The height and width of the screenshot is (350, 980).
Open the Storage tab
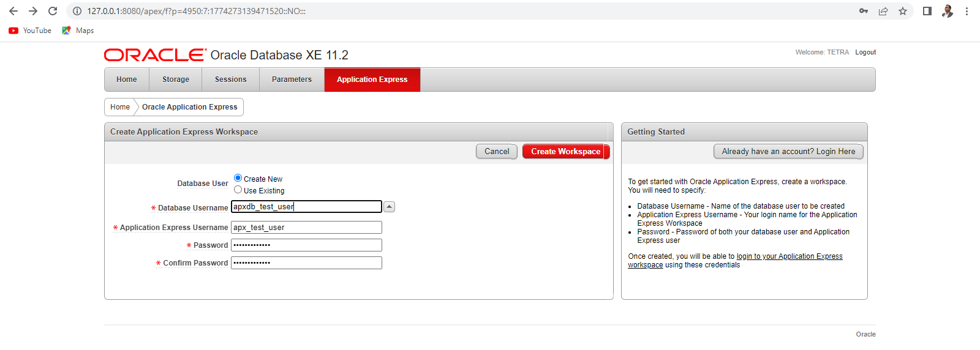pyautogui.click(x=176, y=80)
